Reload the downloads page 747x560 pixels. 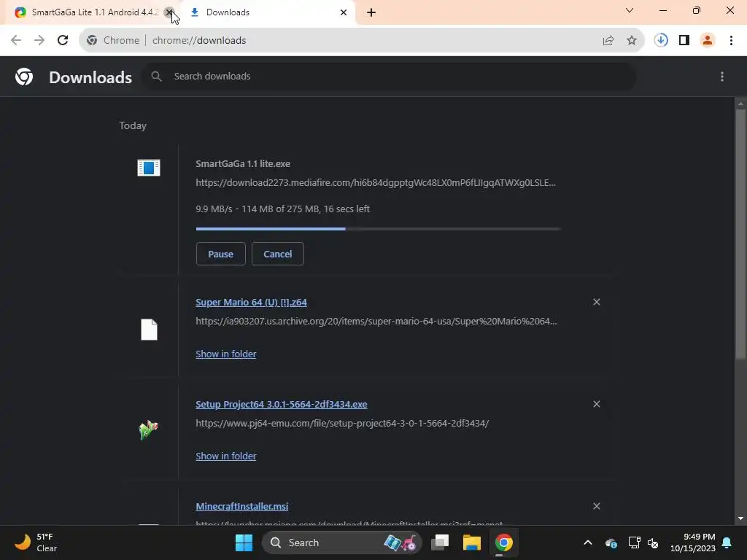point(63,41)
